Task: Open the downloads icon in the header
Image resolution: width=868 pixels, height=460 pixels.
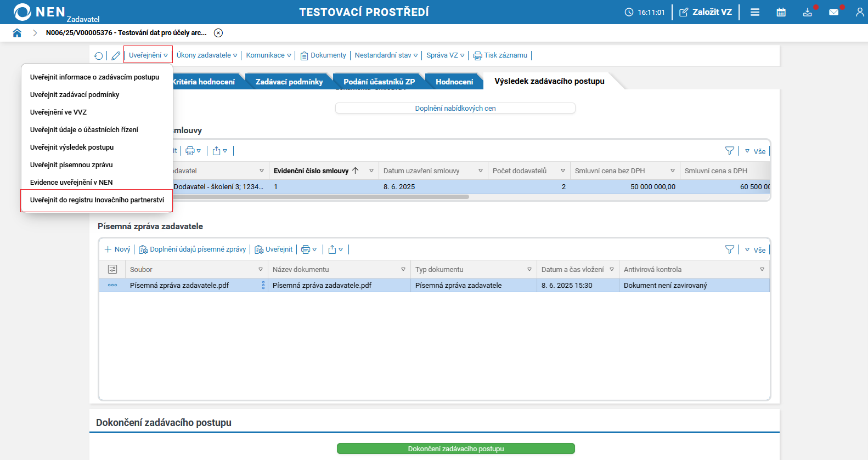Action: 808,12
